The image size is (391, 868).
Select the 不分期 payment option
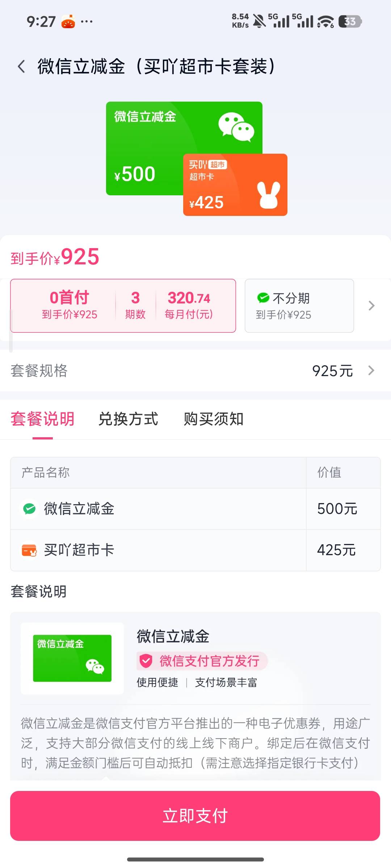(299, 306)
